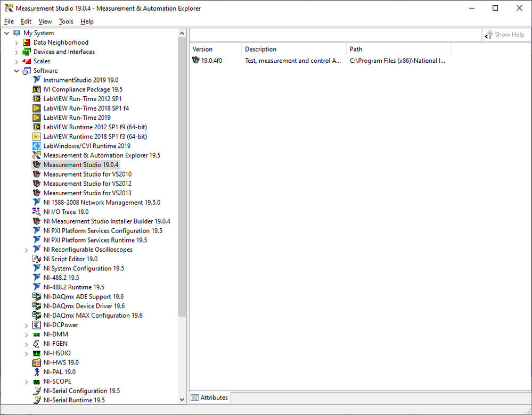The image size is (532, 415).
Task: Expand NI Reconfigurable Oscilloscopes node
Action: [x=27, y=250]
